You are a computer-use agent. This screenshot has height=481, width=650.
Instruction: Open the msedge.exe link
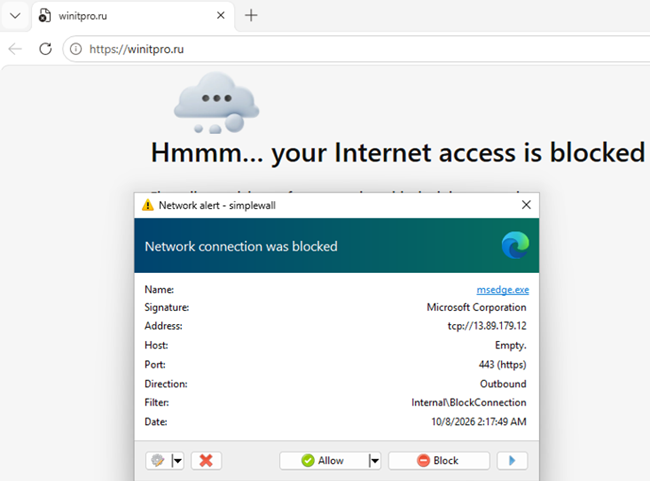(502, 289)
